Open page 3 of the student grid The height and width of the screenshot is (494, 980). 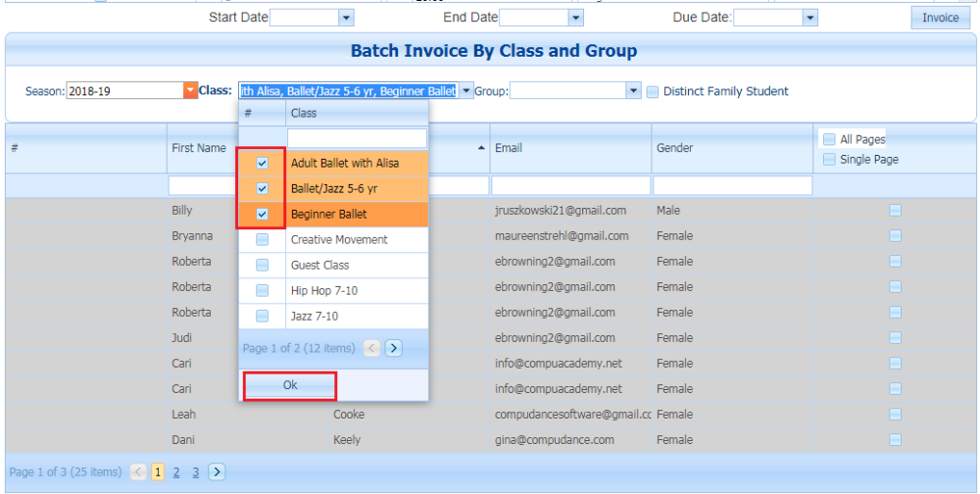coord(196,472)
